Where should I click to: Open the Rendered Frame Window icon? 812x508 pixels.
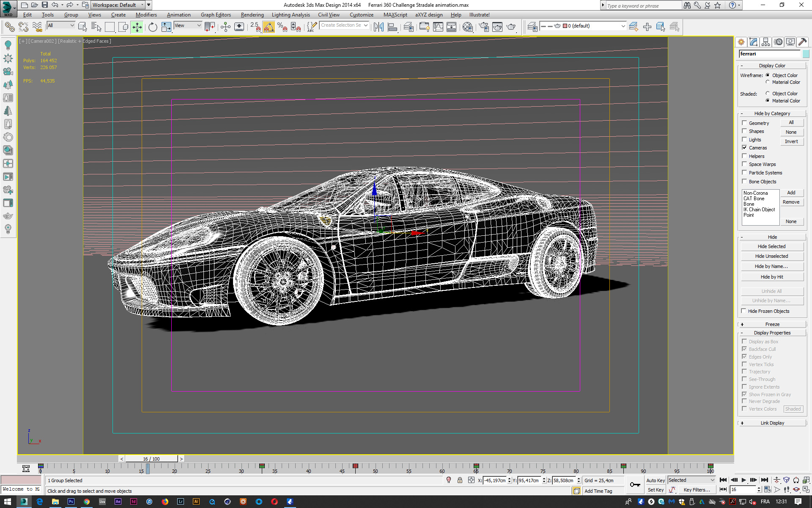pos(497,27)
